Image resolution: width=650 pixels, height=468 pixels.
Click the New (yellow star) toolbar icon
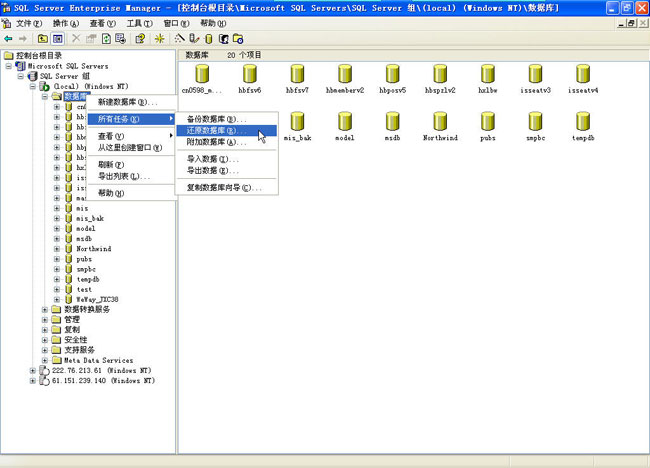[x=160, y=39]
